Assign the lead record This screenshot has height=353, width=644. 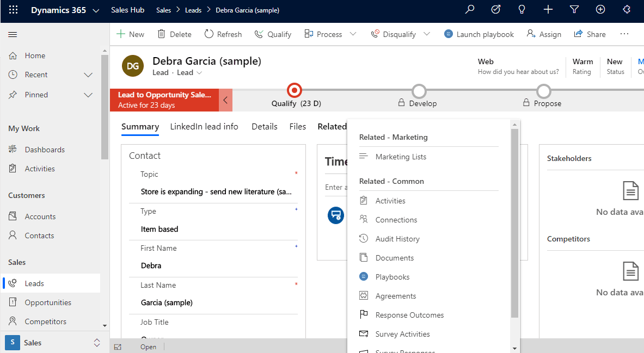pyautogui.click(x=544, y=34)
